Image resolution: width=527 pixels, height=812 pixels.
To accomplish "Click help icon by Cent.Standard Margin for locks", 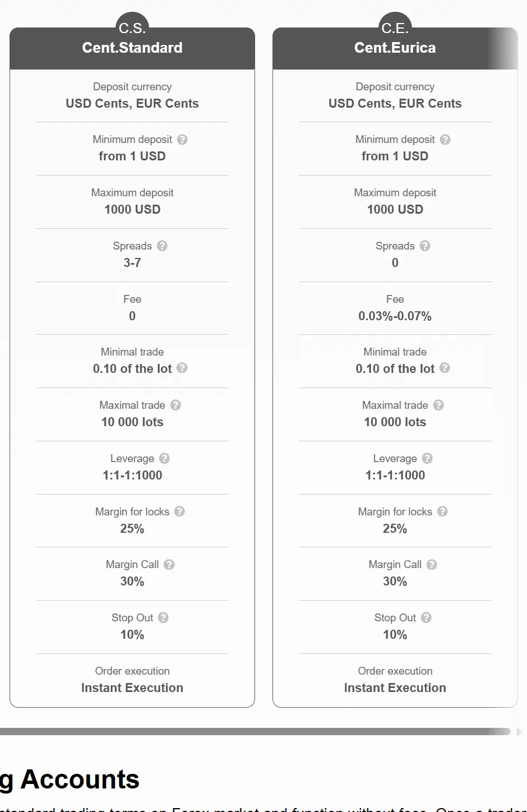I will coord(179,511).
